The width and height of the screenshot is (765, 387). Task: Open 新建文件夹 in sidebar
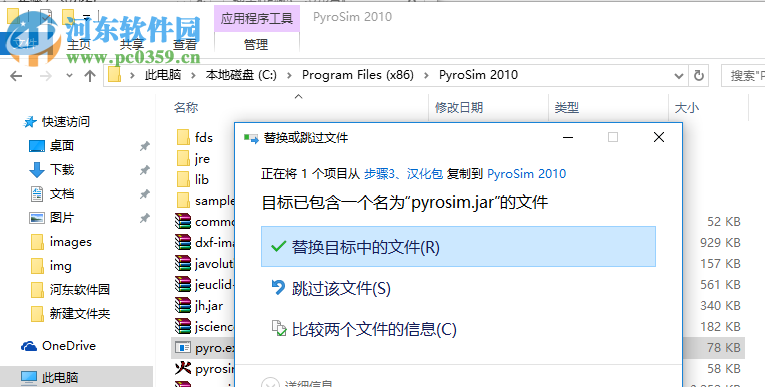pos(80,313)
